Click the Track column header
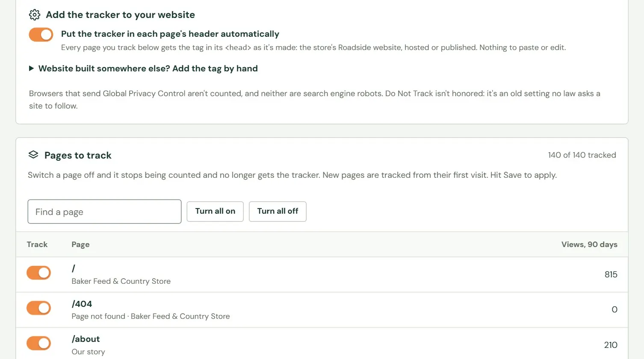Viewport: 644px width, 359px height. [x=37, y=244]
